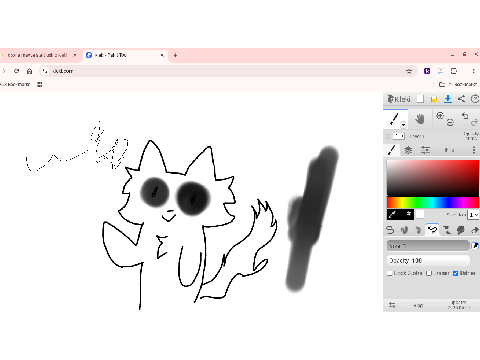Reload the current page
Screen dimensions: 480x360
(x=17, y=71)
